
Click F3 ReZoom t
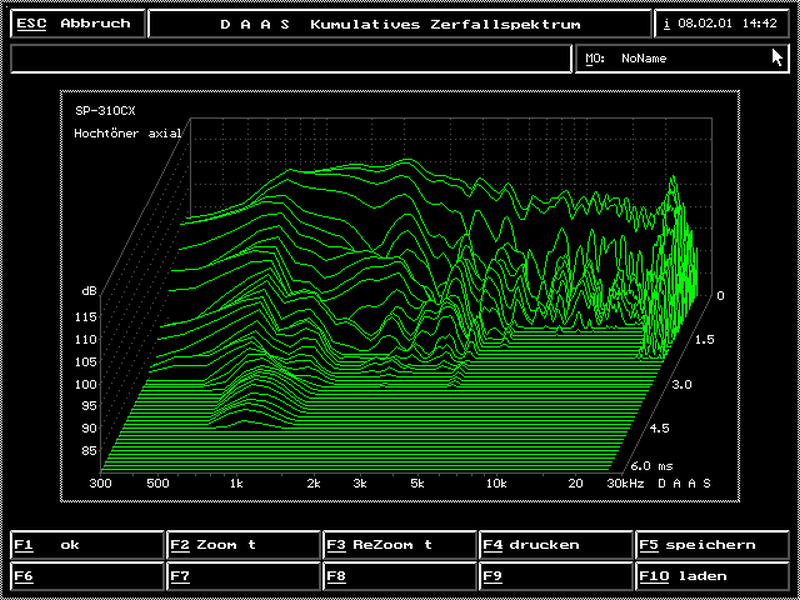pyautogui.click(x=400, y=545)
